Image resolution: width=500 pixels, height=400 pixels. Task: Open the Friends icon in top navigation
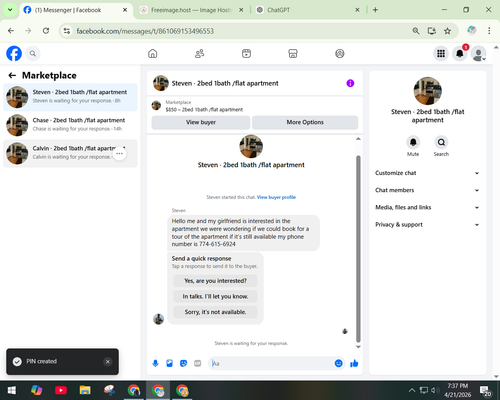199,53
